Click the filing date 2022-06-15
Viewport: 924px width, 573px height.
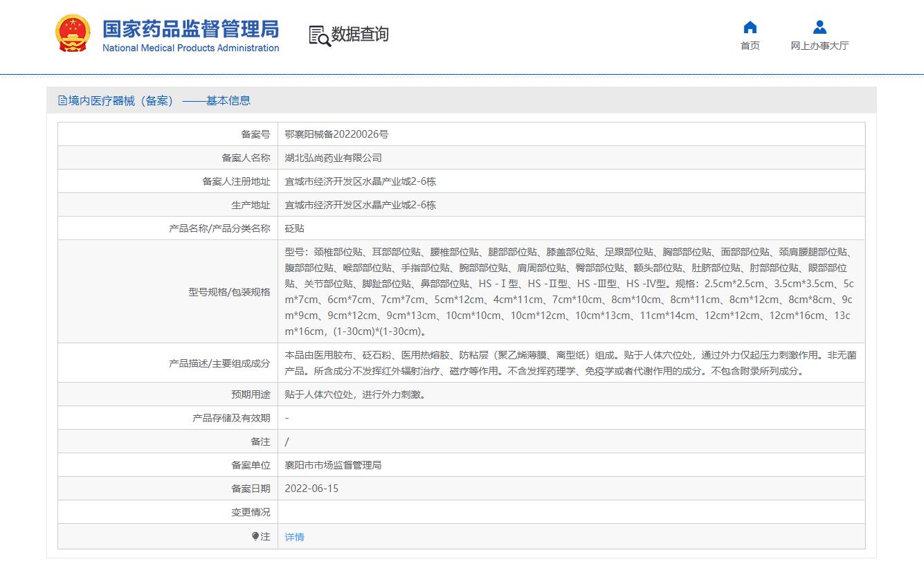coord(311,489)
